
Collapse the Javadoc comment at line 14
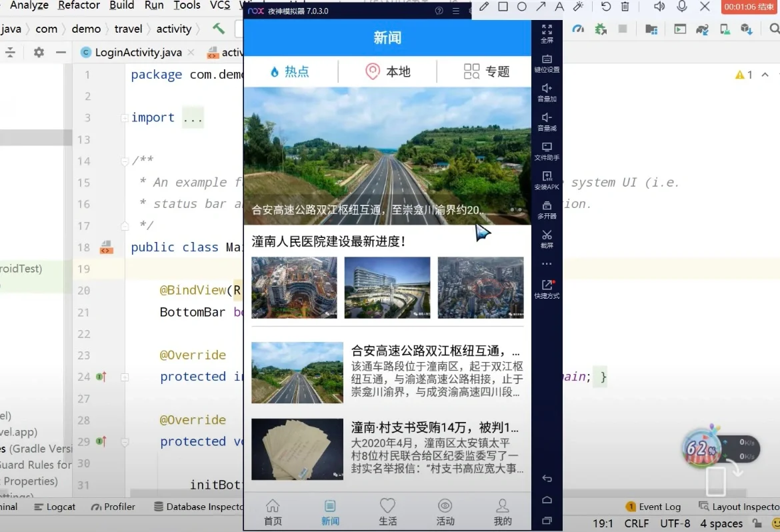125,160
